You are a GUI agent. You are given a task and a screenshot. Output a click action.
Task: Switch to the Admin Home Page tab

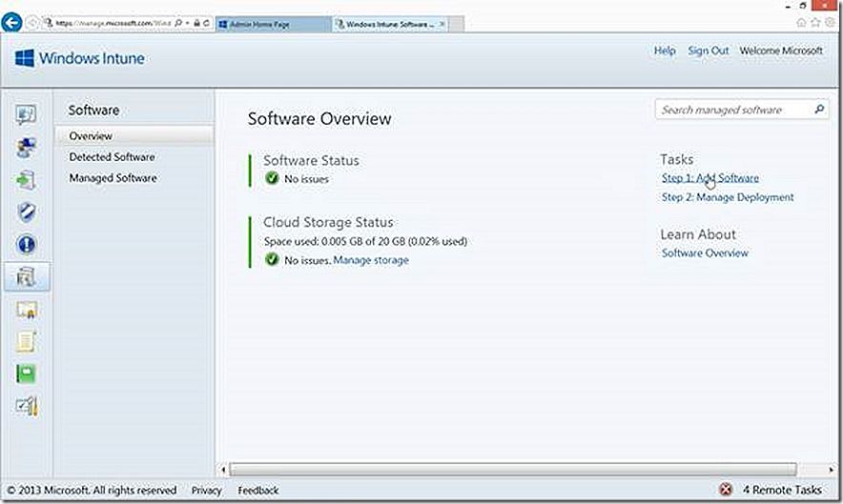pos(274,24)
